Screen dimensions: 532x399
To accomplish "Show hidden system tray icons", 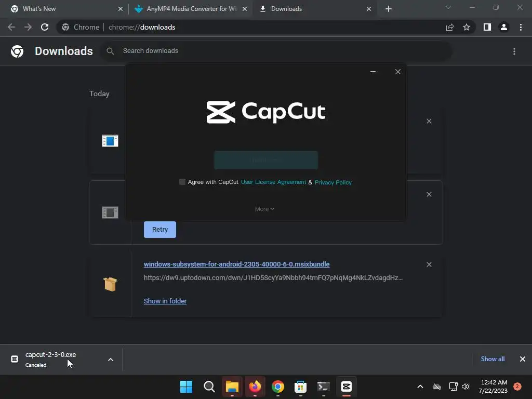I will point(420,387).
